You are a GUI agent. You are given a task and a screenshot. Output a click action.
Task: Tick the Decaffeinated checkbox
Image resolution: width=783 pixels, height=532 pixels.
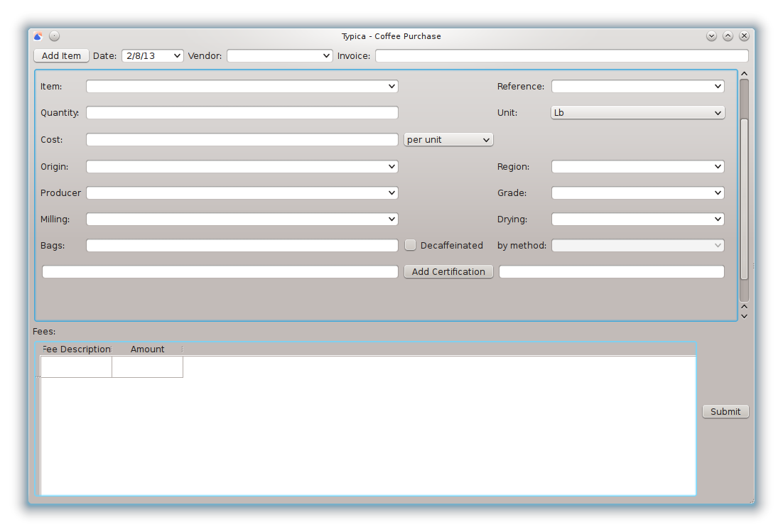click(410, 245)
